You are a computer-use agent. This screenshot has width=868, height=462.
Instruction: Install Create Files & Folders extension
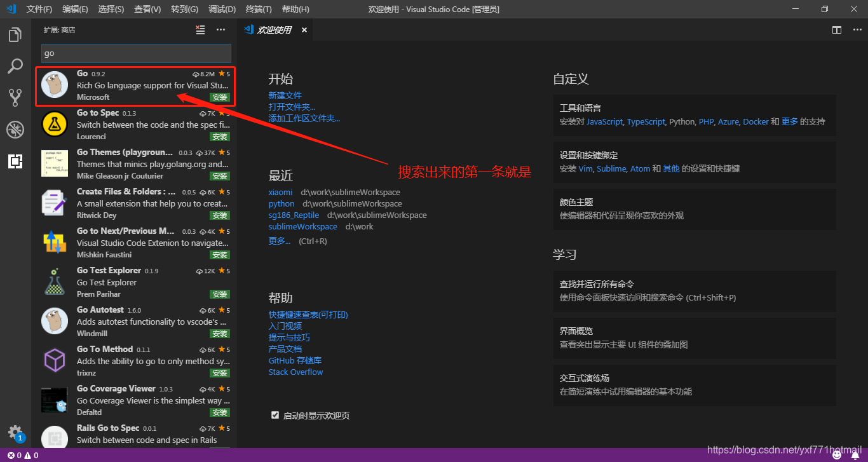[x=220, y=215]
